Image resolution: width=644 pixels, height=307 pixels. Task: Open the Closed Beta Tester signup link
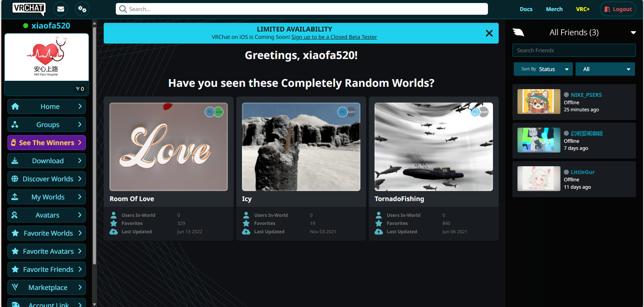[334, 37]
